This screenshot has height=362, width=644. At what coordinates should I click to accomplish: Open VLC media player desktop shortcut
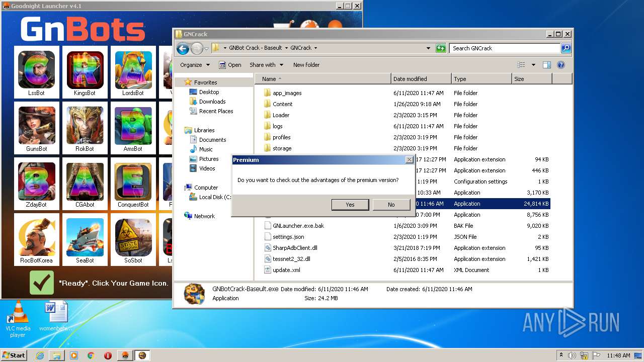pyautogui.click(x=18, y=319)
